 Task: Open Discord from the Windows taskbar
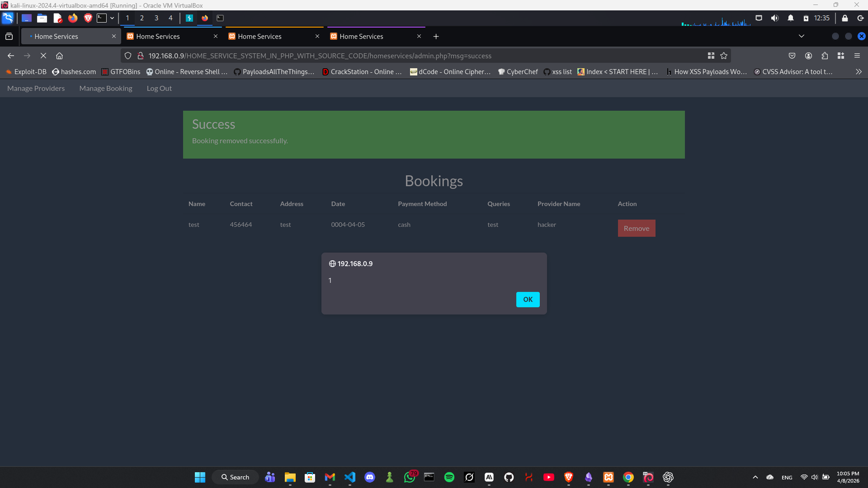coord(370,477)
